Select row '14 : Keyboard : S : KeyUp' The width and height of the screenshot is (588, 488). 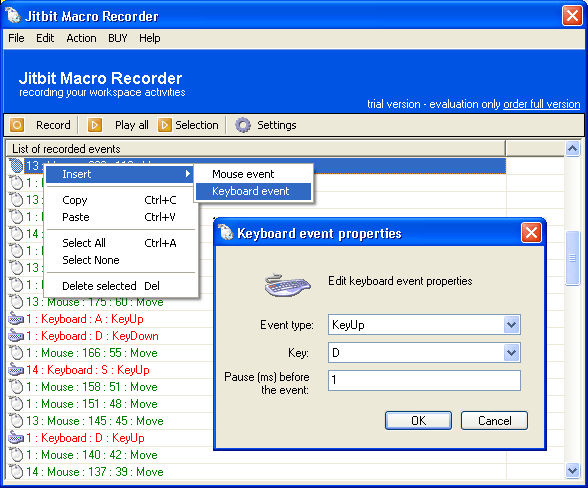[x=88, y=370]
